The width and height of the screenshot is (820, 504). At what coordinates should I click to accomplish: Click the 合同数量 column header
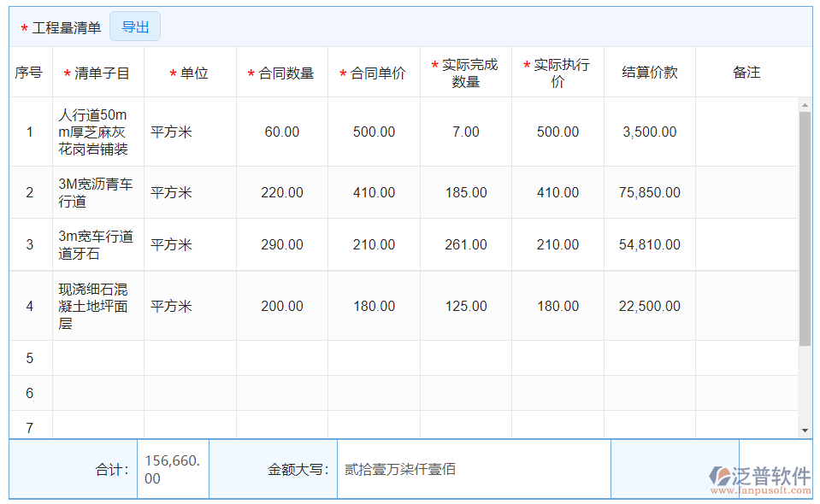282,73
